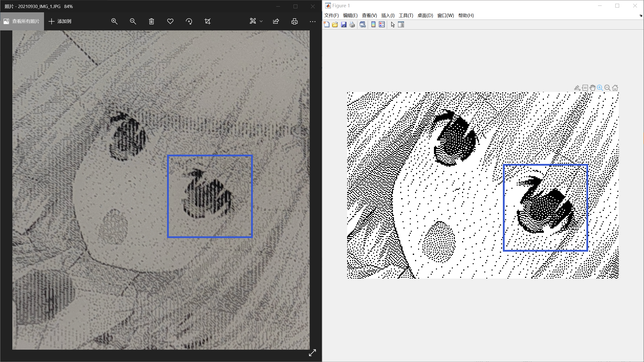644x362 pixels.
Task: Toggle the Edit Plot arrow tool
Action: point(393,25)
